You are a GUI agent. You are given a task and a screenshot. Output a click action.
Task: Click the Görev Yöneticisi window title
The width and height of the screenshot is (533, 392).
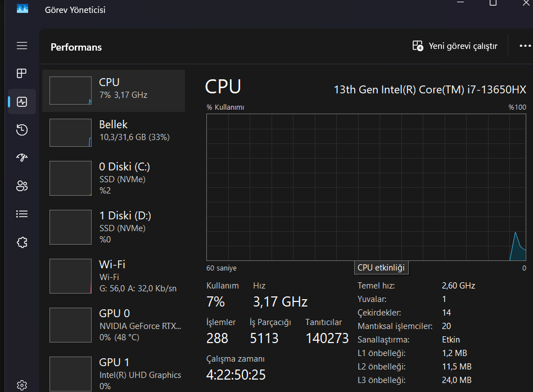[75, 10]
